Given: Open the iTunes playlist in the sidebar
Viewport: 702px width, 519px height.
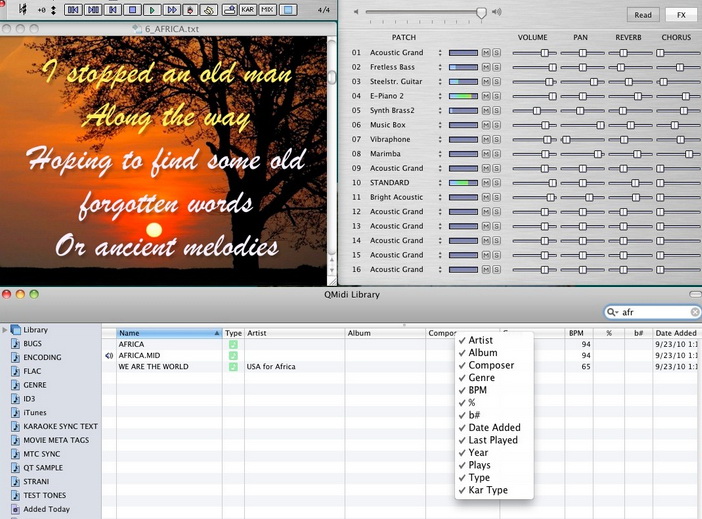Looking at the screenshot, I should [34, 412].
